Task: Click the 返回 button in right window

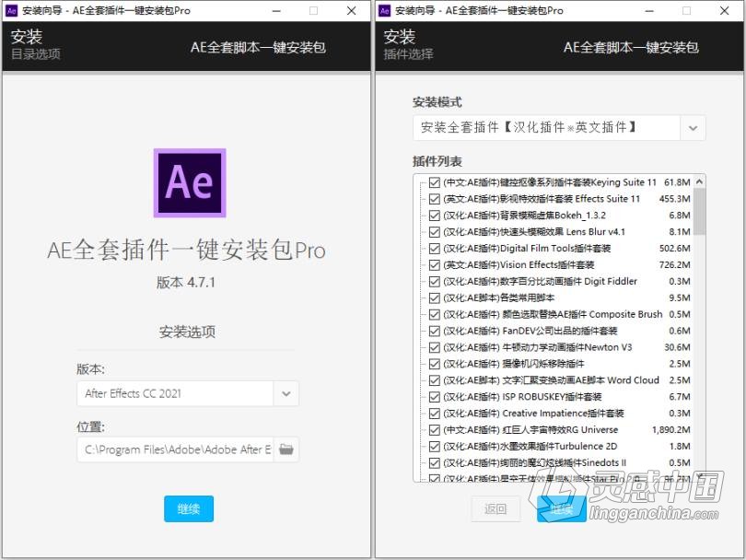Action: coord(495,508)
